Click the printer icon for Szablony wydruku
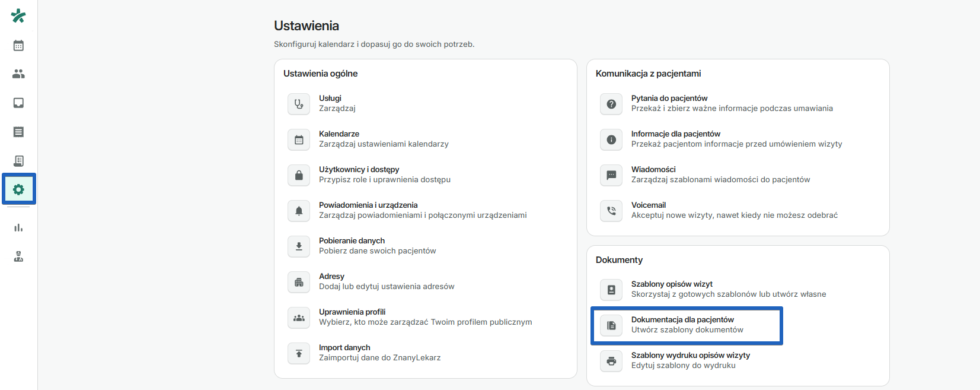Image resolution: width=980 pixels, height=390 pixels. pos(611,361)
